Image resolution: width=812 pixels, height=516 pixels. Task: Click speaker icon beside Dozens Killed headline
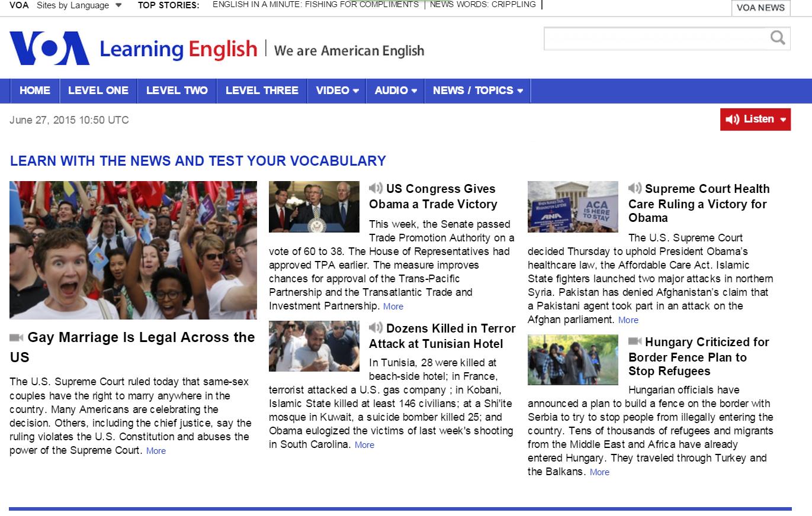(375, 327)
